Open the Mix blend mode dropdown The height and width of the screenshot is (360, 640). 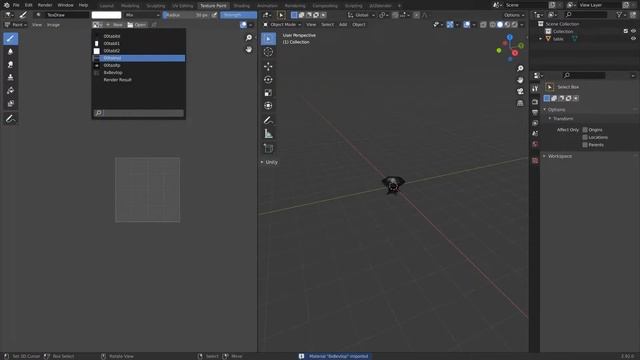pyautogui.click(x=142, y=15)
